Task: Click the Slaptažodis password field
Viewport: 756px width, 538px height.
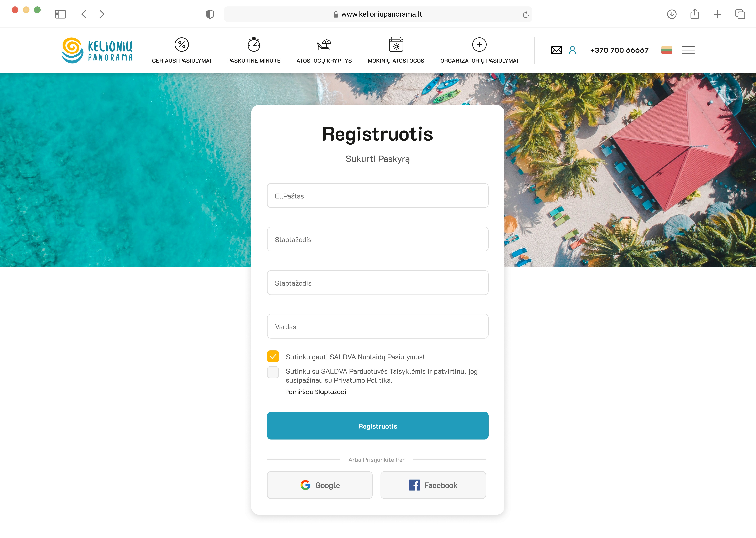Action: coord(377,239)
